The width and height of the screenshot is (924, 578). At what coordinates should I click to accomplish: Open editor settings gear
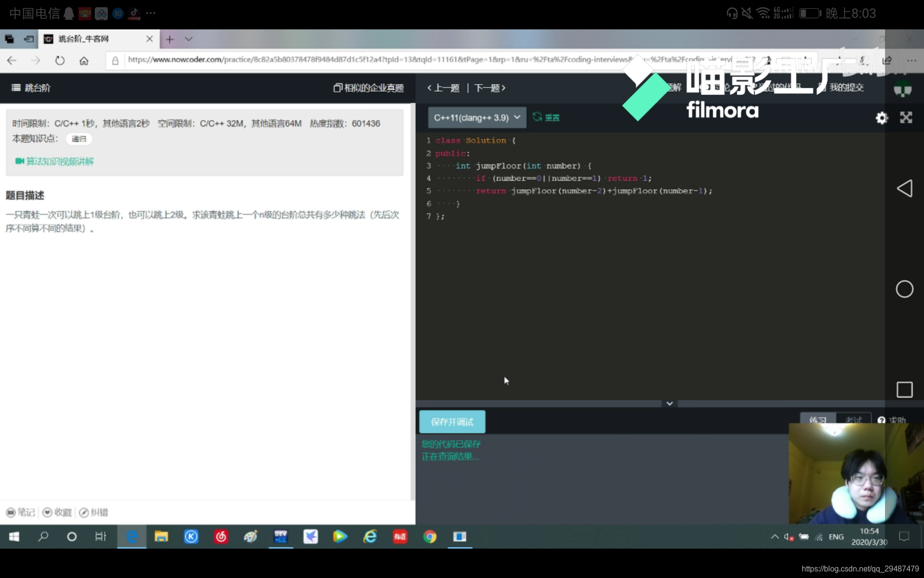882,118
